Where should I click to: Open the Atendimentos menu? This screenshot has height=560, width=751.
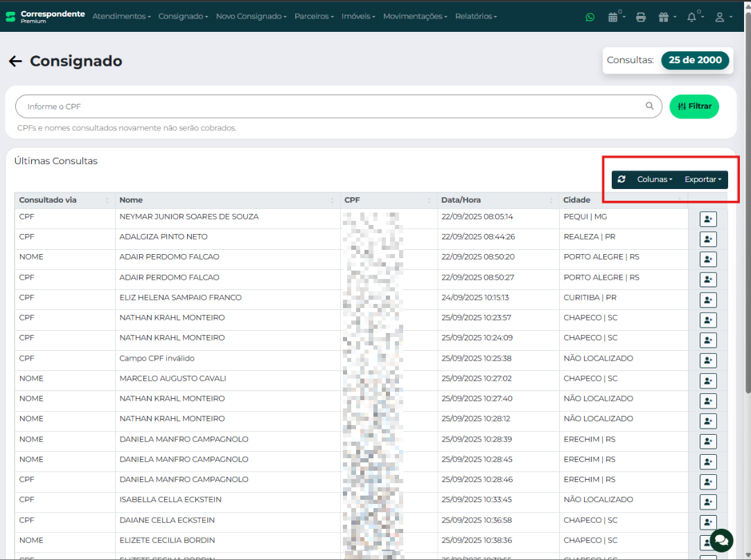point(121,16)
